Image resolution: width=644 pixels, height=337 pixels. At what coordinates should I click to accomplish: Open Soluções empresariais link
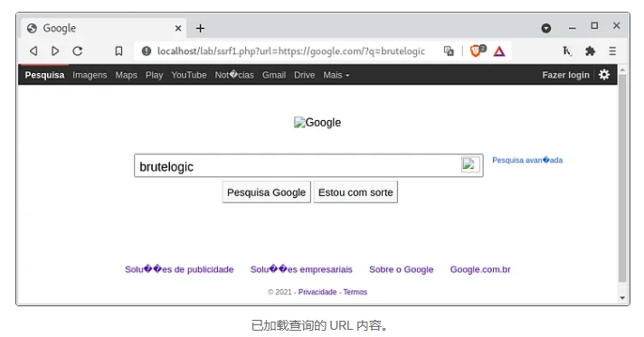coord(301,269)
